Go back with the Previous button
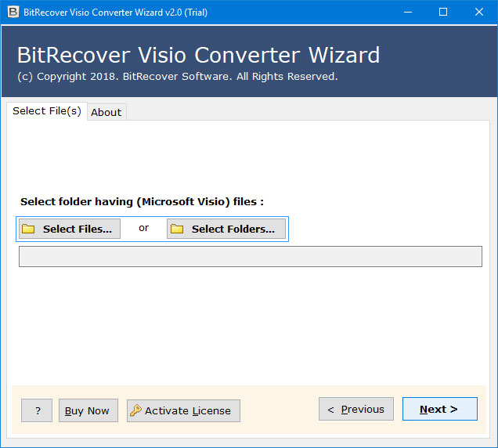The image size is (498, 448). (356, 409)
